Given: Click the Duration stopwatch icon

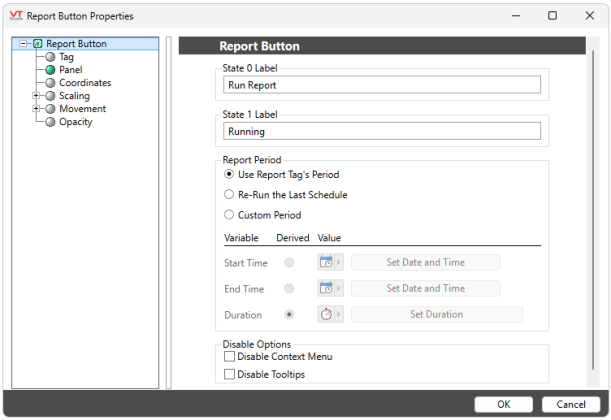Looking at the screenshot, I should [326, 314].
